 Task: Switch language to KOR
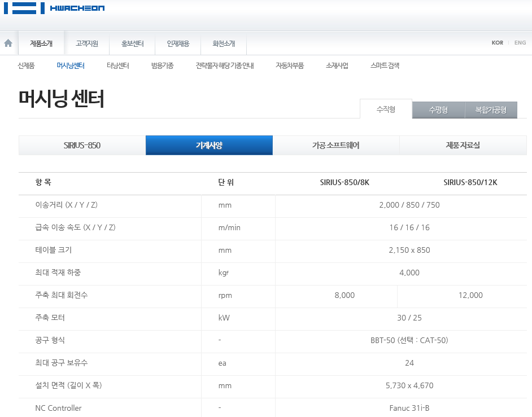click(x=497, y=43)
